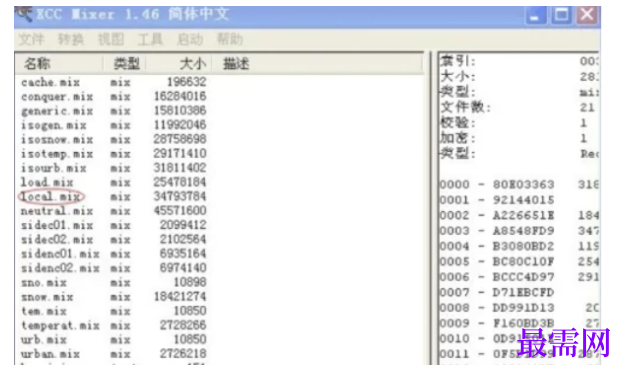This screenshot has width=629, height=374.
Task: Click entry 0007 - D71EBCFD in info pane
Action: coord(497,293)
